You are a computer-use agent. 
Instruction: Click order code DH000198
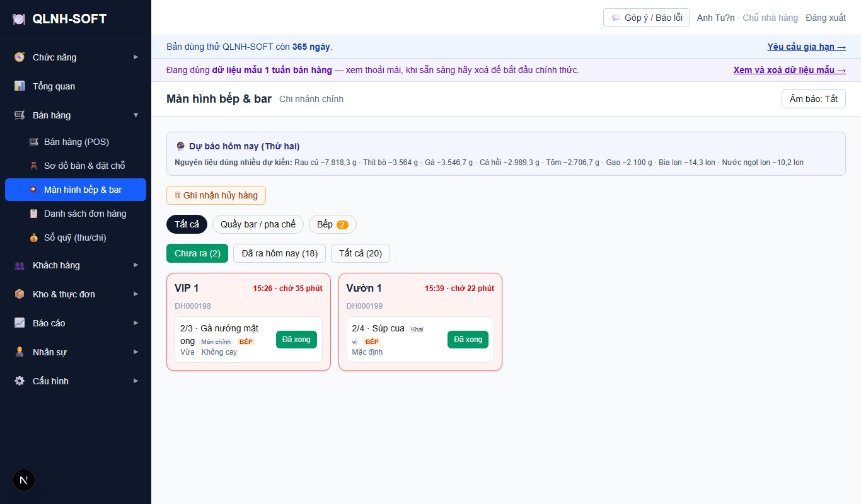coord(193,306)
